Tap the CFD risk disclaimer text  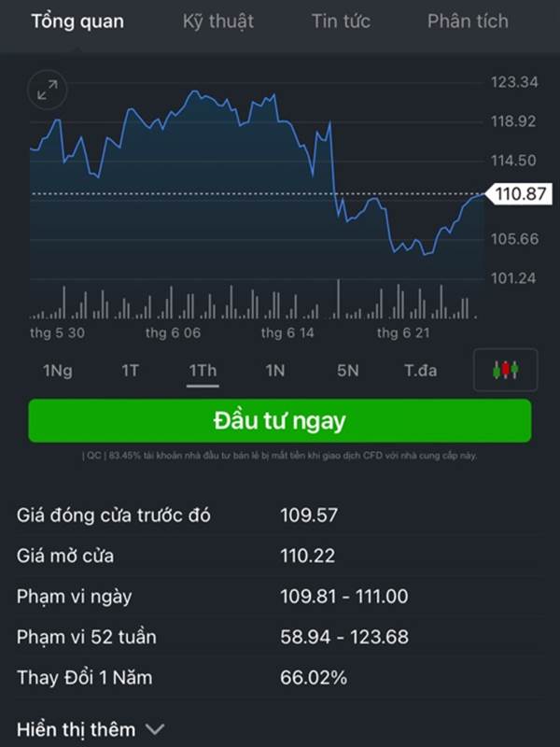point(279,456)
